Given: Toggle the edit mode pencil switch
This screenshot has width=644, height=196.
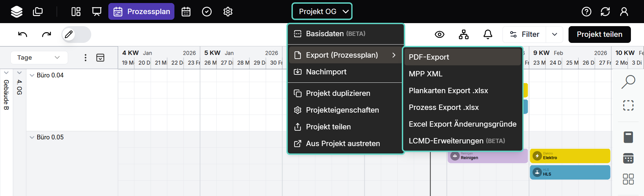Looking at the screenshot, I should (x=76, y=35).
